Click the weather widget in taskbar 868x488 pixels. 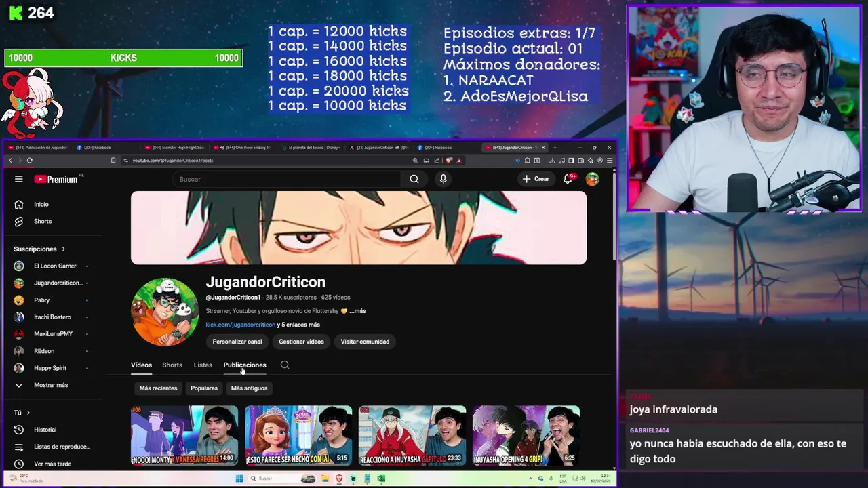tap(27, 479)
